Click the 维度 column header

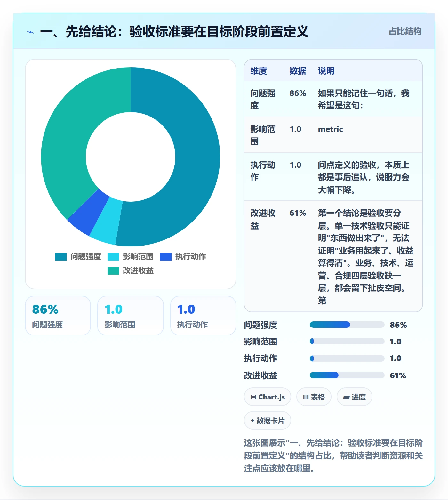tap(259, 71)
